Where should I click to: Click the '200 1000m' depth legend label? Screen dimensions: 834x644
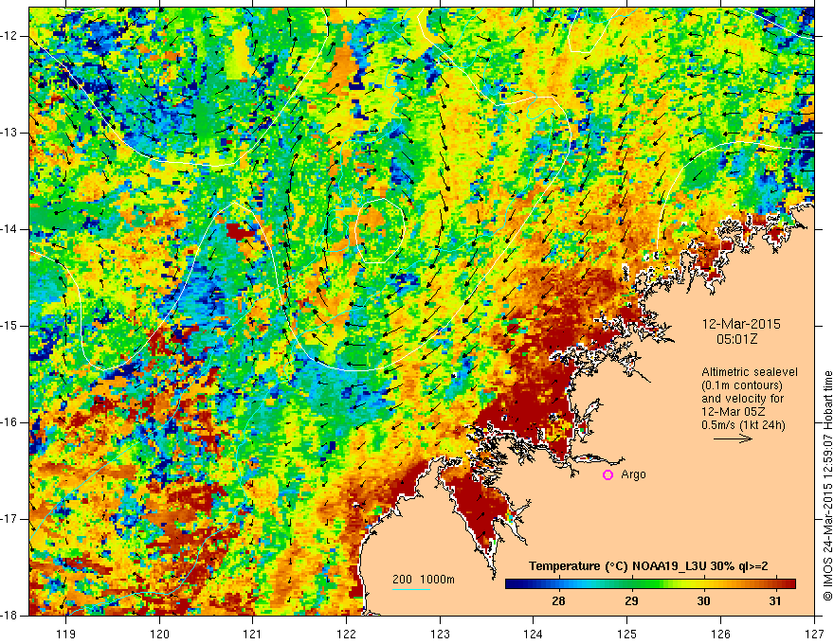pyautogui.click(x=424, y=580)
